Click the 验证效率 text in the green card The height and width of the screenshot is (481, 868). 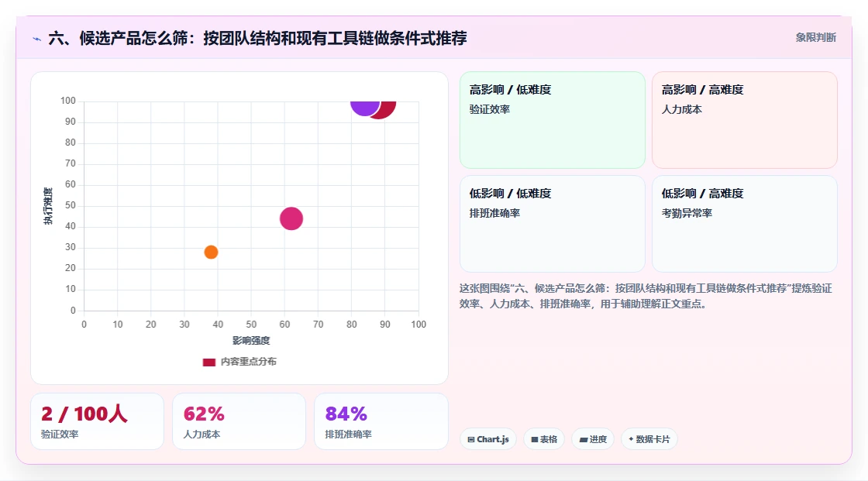[x=490, y=109]
